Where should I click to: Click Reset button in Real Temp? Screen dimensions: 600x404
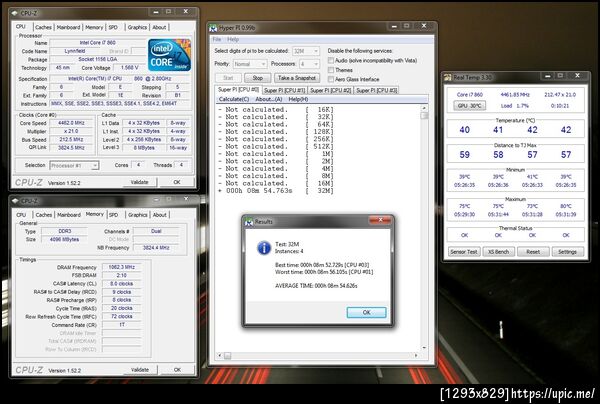(533, 252)
